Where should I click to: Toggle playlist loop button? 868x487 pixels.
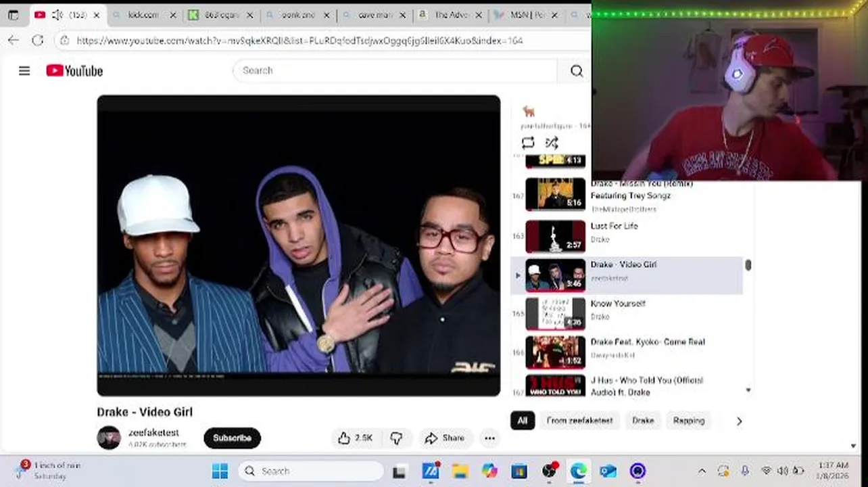click(528, 143)
